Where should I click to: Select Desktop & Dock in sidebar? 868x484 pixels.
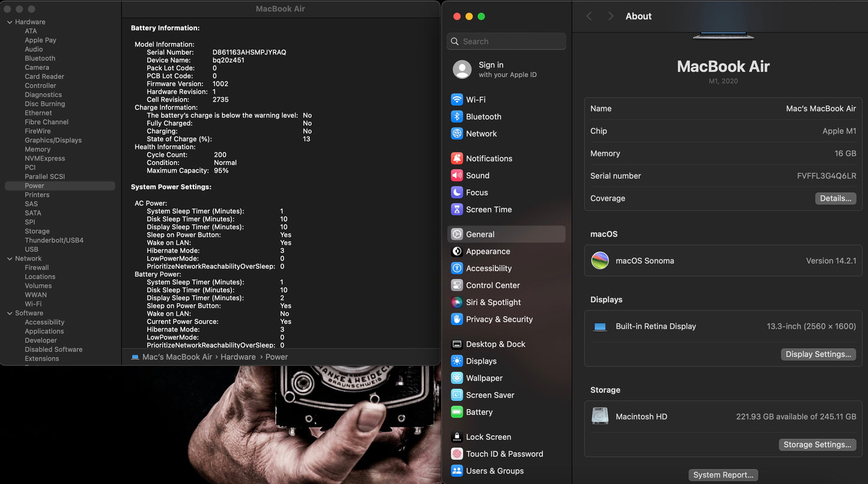(495, 345)
